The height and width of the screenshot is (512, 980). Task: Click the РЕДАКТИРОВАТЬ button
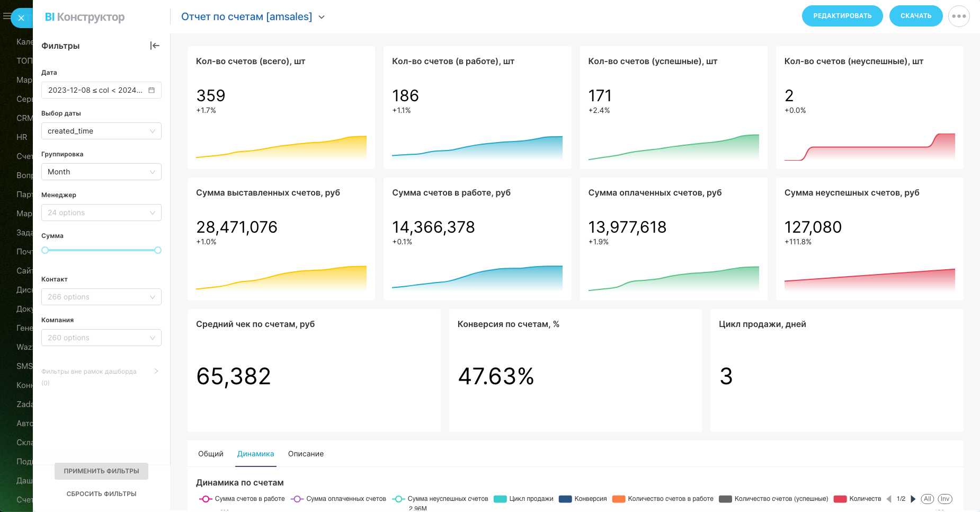coord(842,16)
